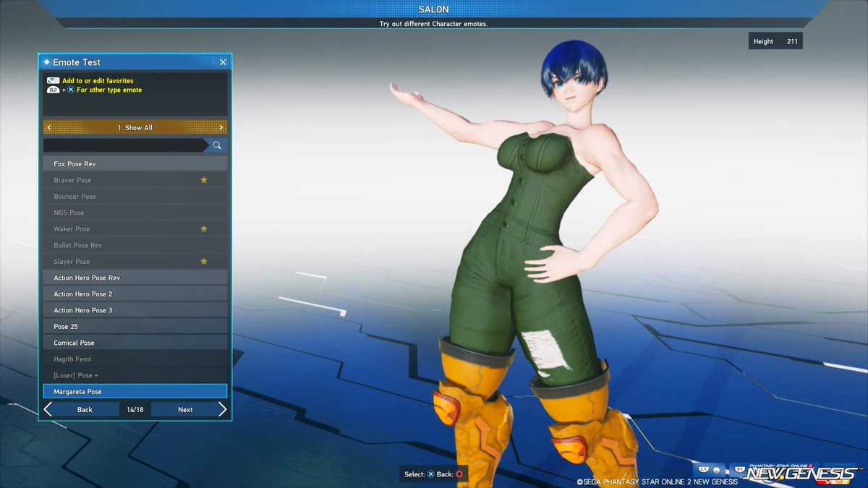Click the left page chevron arrow
This screenshot has height=488, width=868.
click(48, 409)
